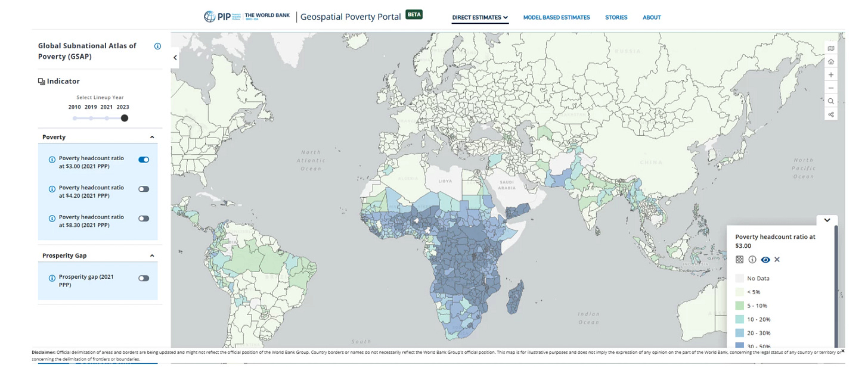Click the No Data legend swatch
Screen dimensions: 868x377
739,278
